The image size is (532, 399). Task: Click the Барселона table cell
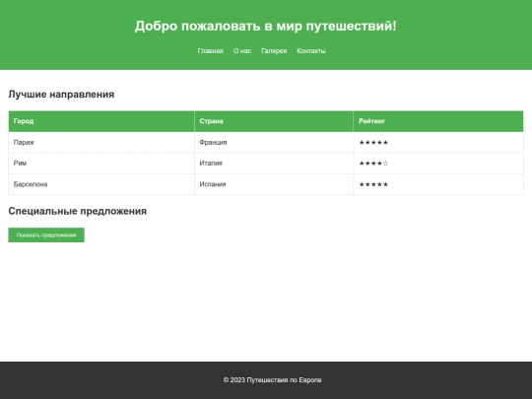[x=101, y=184]
